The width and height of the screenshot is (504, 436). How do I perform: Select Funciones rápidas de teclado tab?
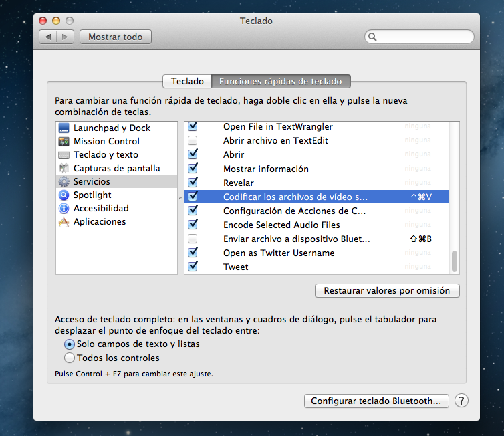[x=281, y=81]
